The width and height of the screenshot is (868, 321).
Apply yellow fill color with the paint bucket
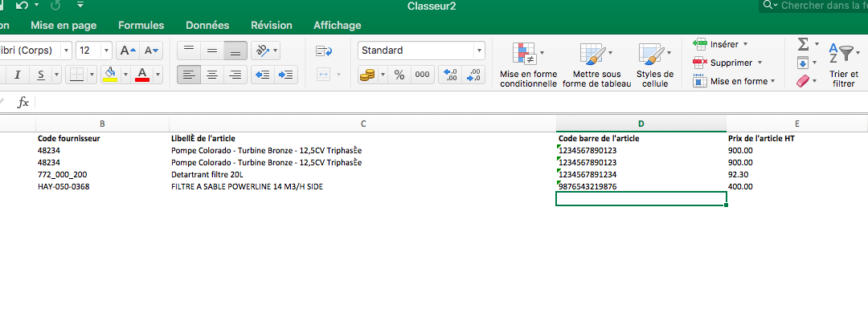tap(110, 75)
